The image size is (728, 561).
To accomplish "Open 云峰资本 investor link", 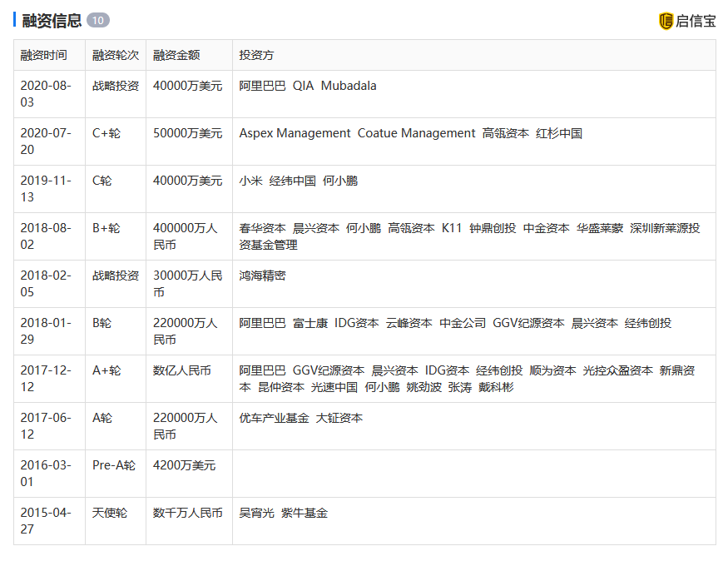I will click(409, 323).
